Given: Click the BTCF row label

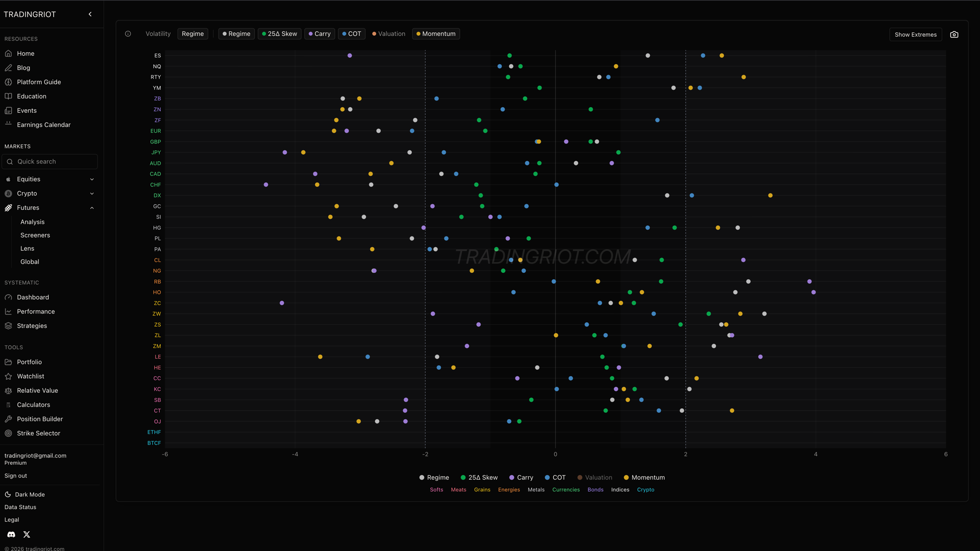Looking at the screenshot, I should [x=154, y=443].
